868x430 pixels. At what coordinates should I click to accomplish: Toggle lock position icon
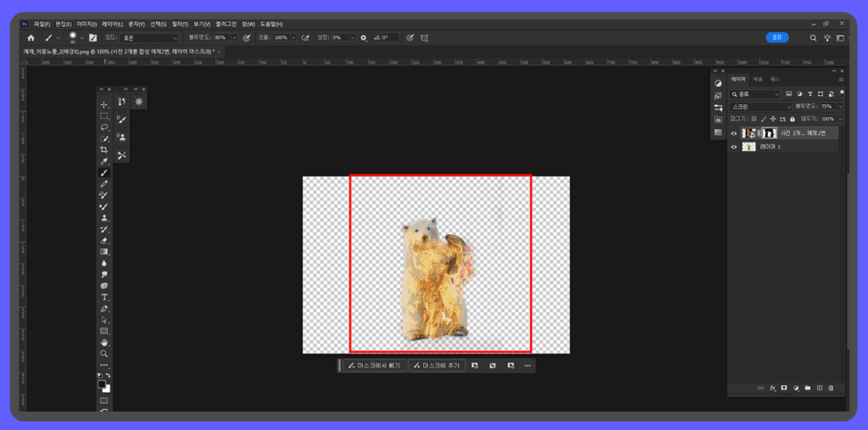point(773,119)
